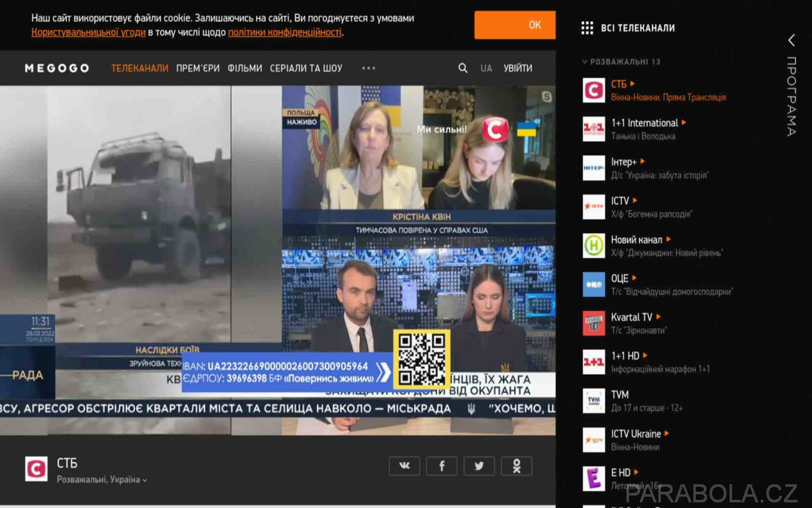This screenshot has width=812, height=508.
Task: Select the 1+1 HD channel logo
Action: (594, 362)
